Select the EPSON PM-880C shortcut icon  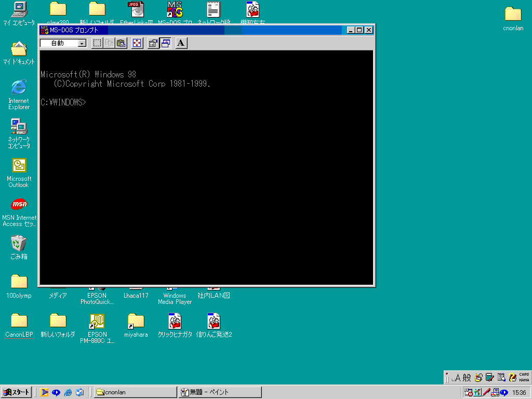pos(97,328)
